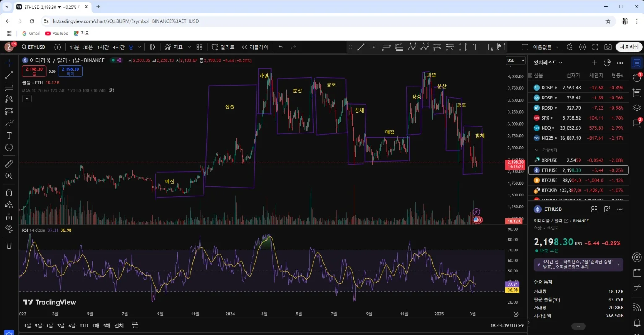The width and height of the screenshot is (644, 335).
Task: Enter fullscreen mode
Action: click(x=595, y=47)
